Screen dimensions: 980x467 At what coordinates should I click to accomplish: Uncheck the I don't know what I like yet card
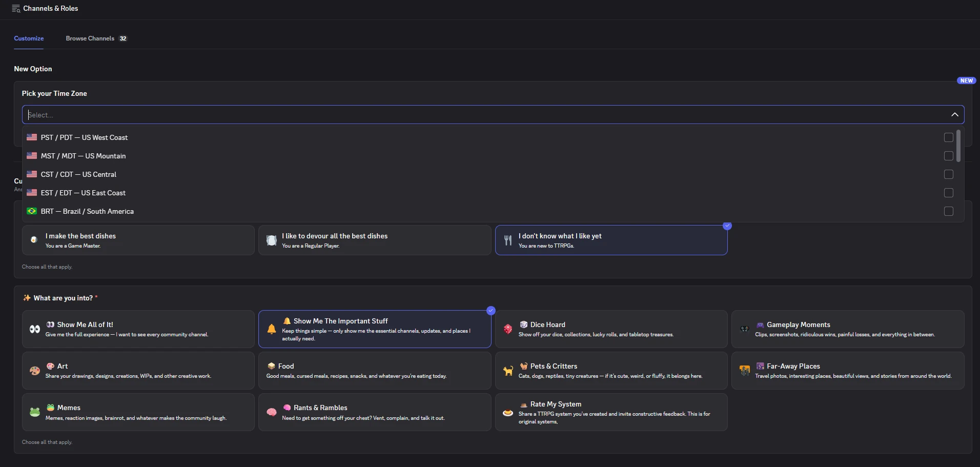[611, 240]
